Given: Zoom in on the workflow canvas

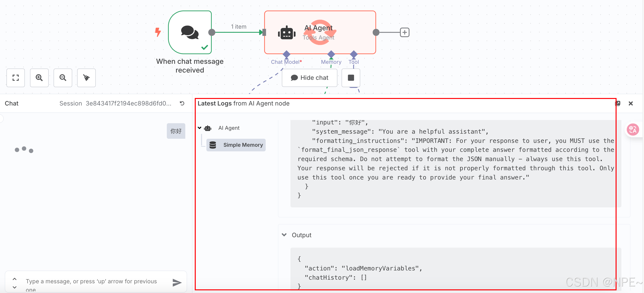Looking at the screenshot, I should pyautogui.click(x=39, y=78).
